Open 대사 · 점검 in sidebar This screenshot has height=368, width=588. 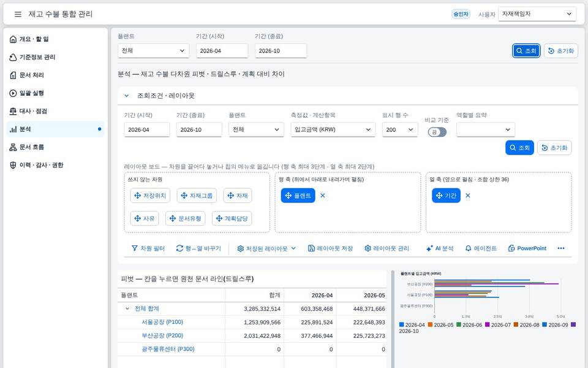pyautogui.click(x=56, y=111)
